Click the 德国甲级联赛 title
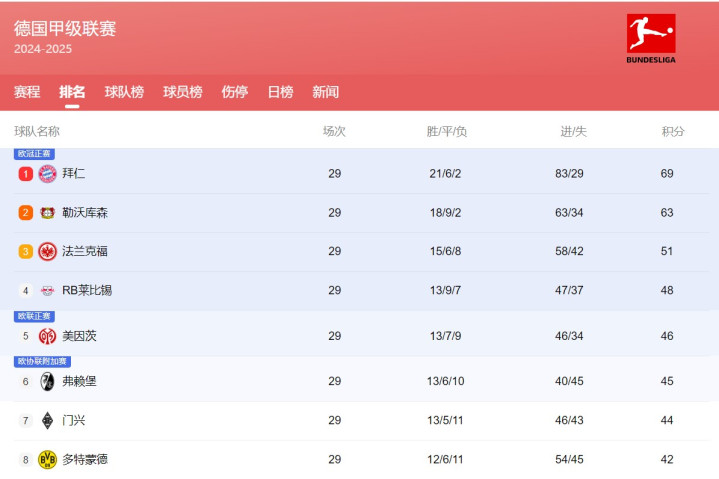This screenshot has width=719, height=479. point(65,28)
